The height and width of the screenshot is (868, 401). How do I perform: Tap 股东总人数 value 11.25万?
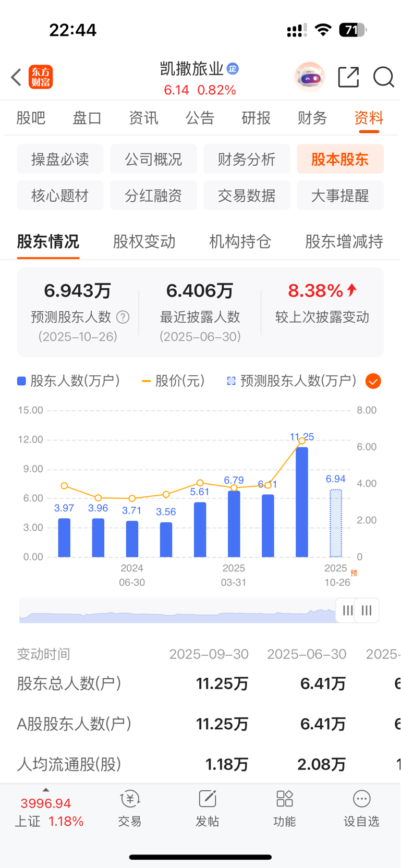(222, 683)
